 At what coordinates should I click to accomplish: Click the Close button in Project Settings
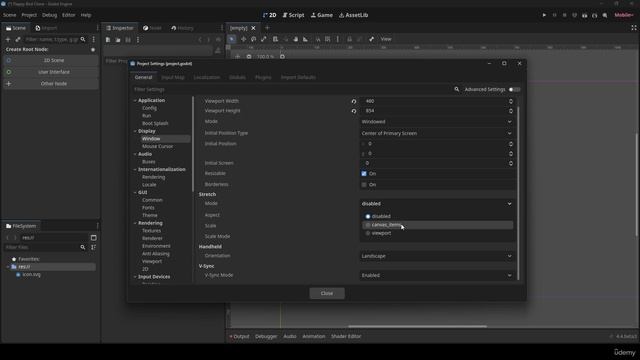pyautogui.click(x=327, y=293)
